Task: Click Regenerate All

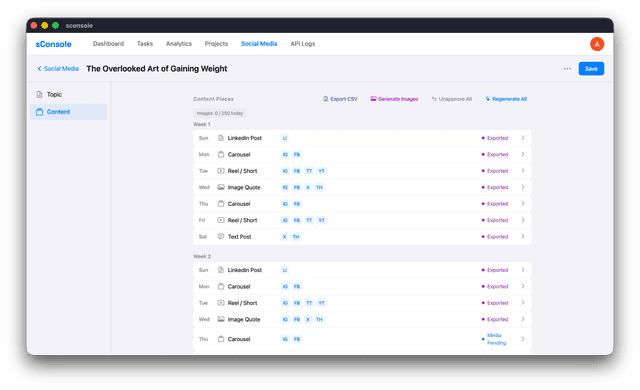Action: coord(506,99)
